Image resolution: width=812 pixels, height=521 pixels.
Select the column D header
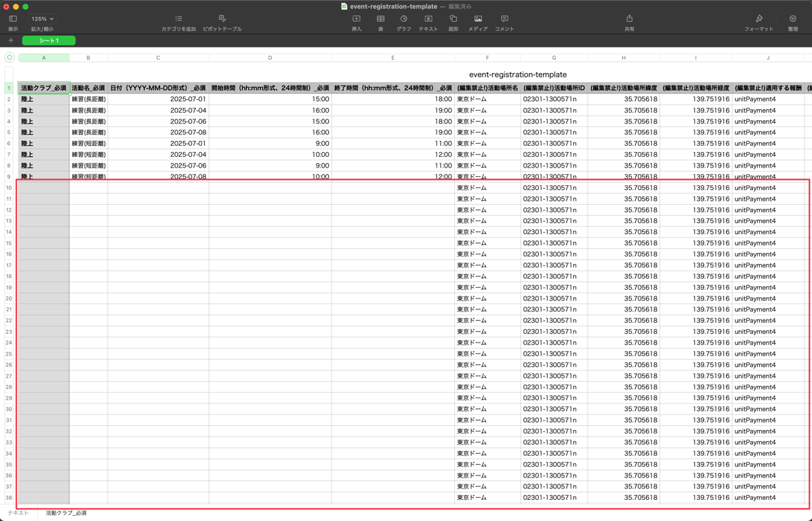click(x=270, y=58)
